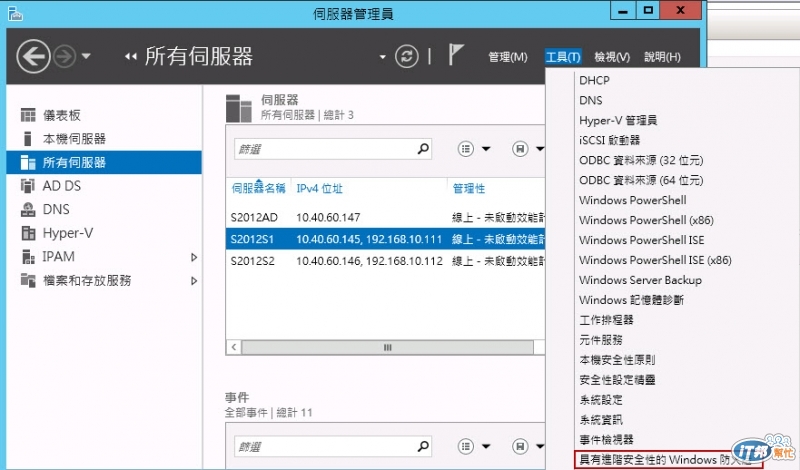Open ODBC 資料來源 (32 位元)
This screenshot has height=470, width=800.
click(x=641, y=160)
